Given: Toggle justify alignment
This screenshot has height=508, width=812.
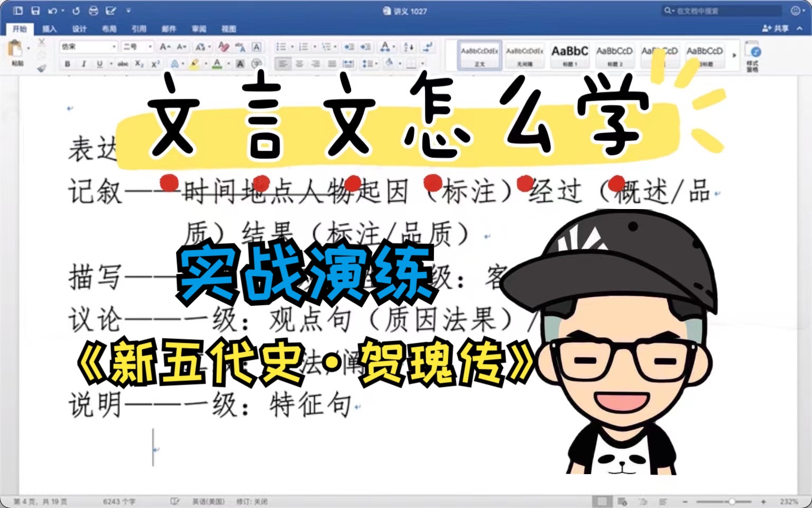Looking at the screenshot, I should click(x=332, y=63).
